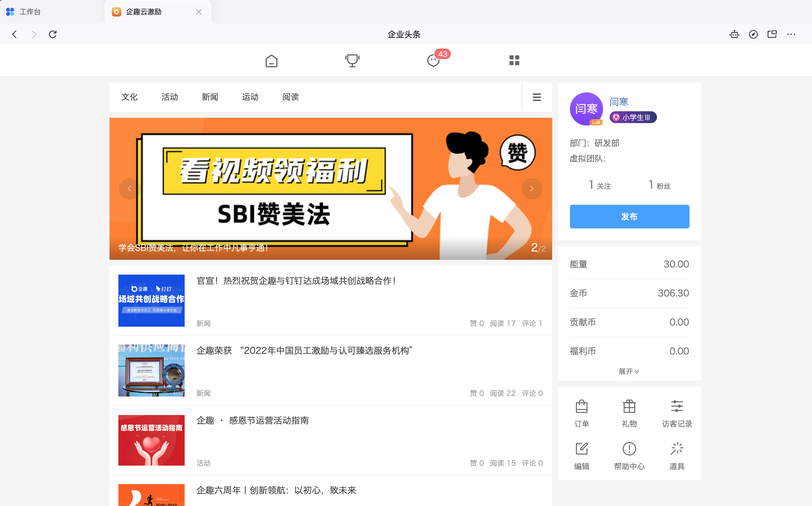Expand the currency list with 展开
Viewport: 812px width, 506px height.
tap(629, 371)
